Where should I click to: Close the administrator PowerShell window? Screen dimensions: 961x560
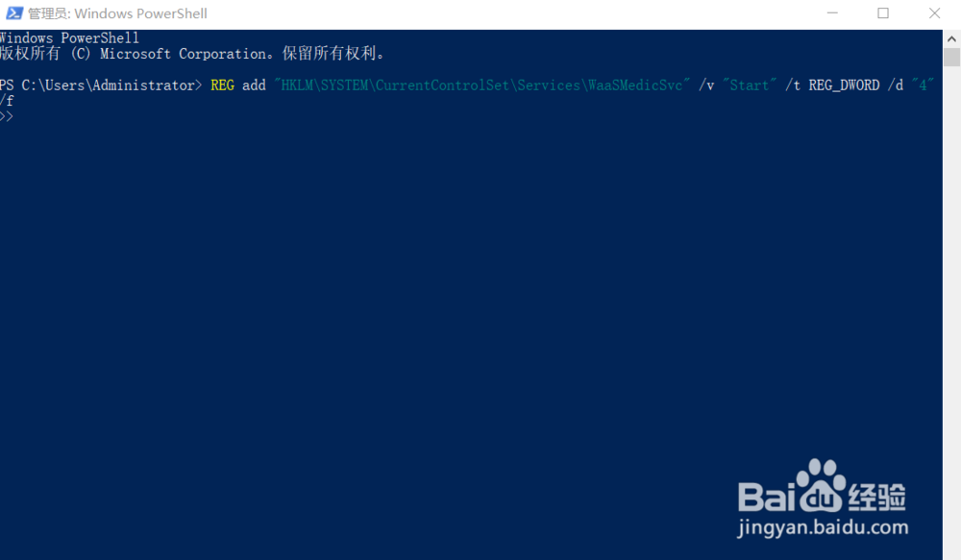click(934, 12)
